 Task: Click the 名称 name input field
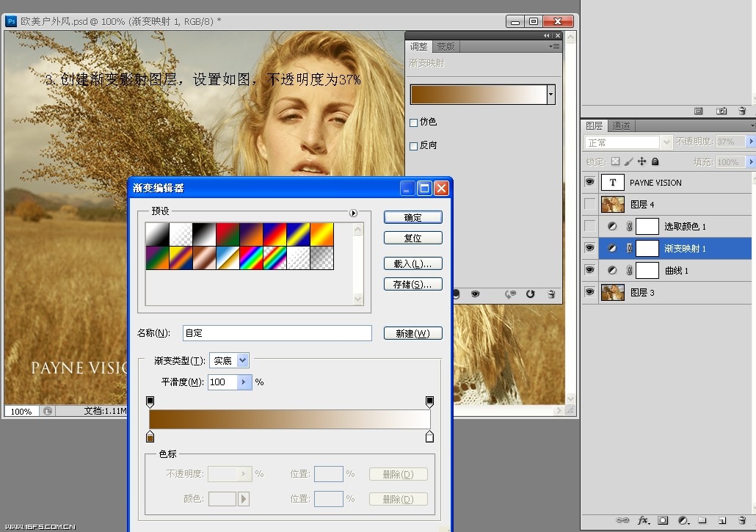click(277, 333)
